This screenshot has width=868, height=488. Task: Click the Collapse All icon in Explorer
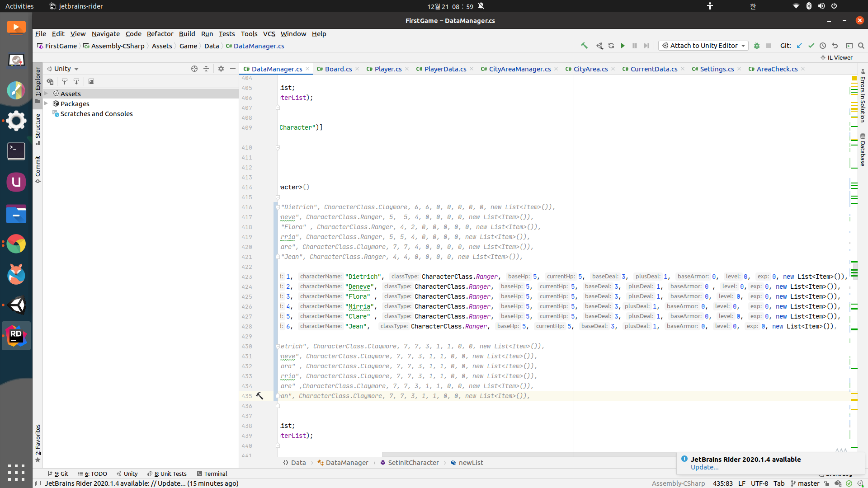point(206,69)
